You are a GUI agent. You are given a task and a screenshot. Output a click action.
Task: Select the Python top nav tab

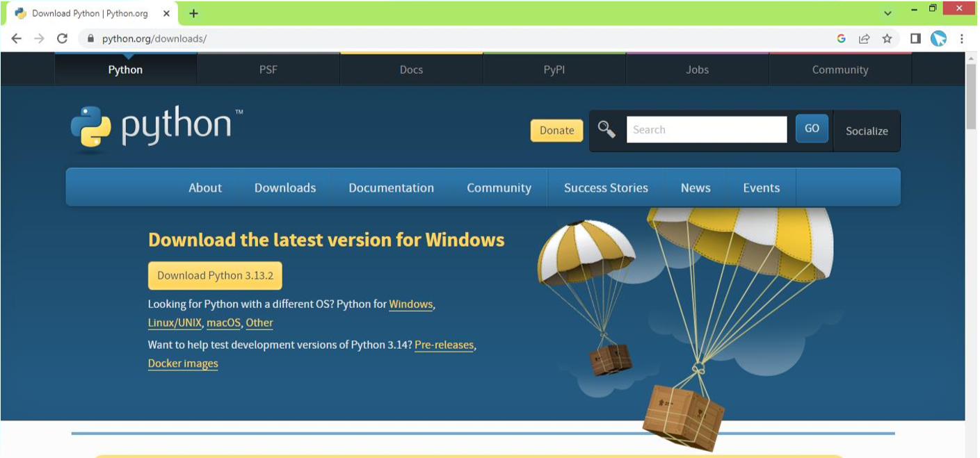coord(125,69)
